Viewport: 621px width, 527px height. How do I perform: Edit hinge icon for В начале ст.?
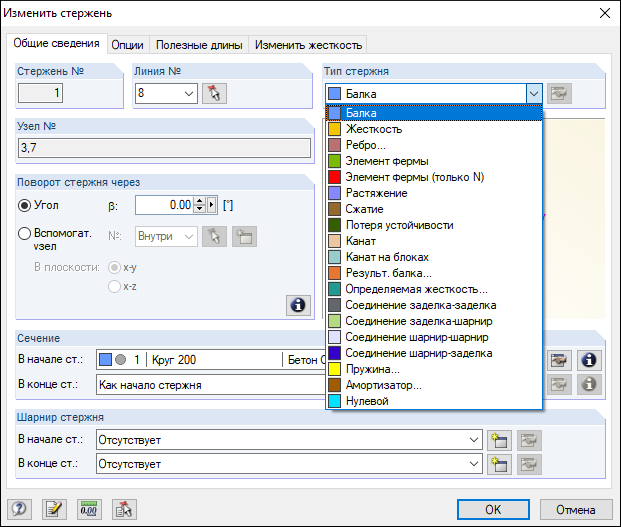pos(529,440)
